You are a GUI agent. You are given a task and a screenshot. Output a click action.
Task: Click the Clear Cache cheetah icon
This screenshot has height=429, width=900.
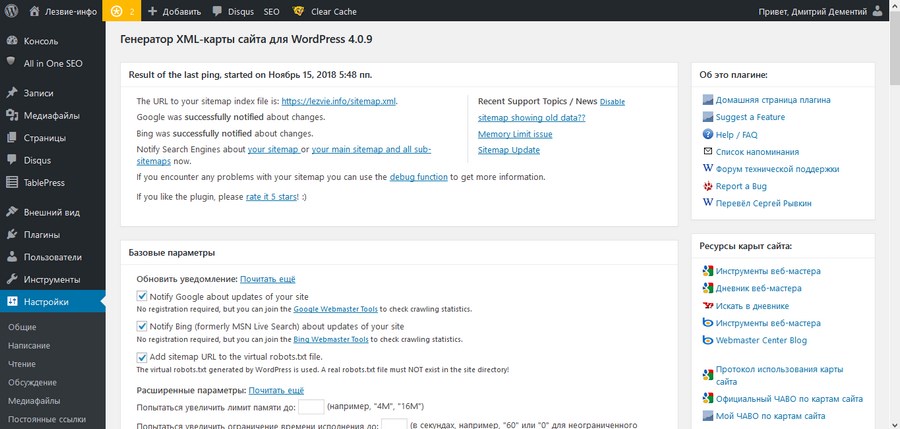tap(298, 11)
